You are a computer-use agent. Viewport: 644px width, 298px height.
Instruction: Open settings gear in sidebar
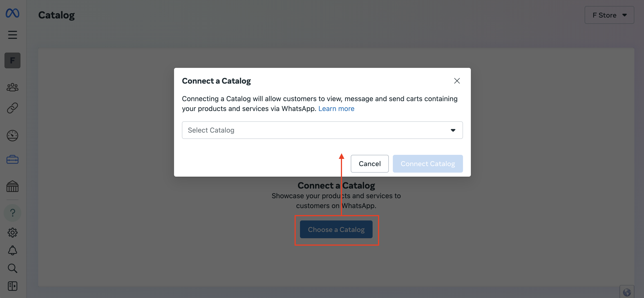pos(12,232)
